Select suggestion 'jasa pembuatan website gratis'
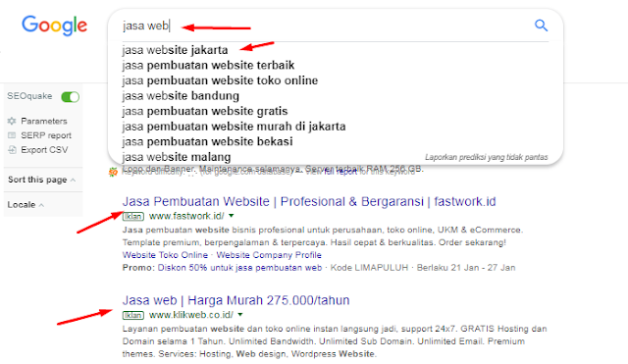Screen dimensions: 628x364 click(205, 111)
